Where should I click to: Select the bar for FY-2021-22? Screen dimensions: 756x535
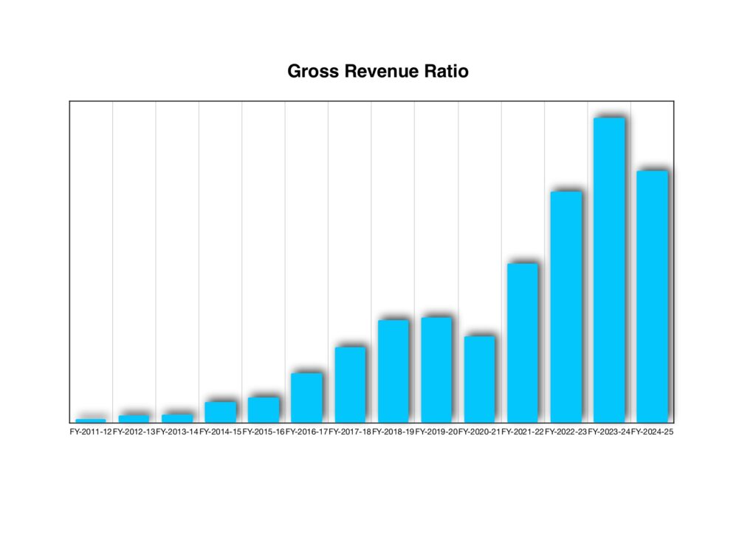click(x=523, y=342)
